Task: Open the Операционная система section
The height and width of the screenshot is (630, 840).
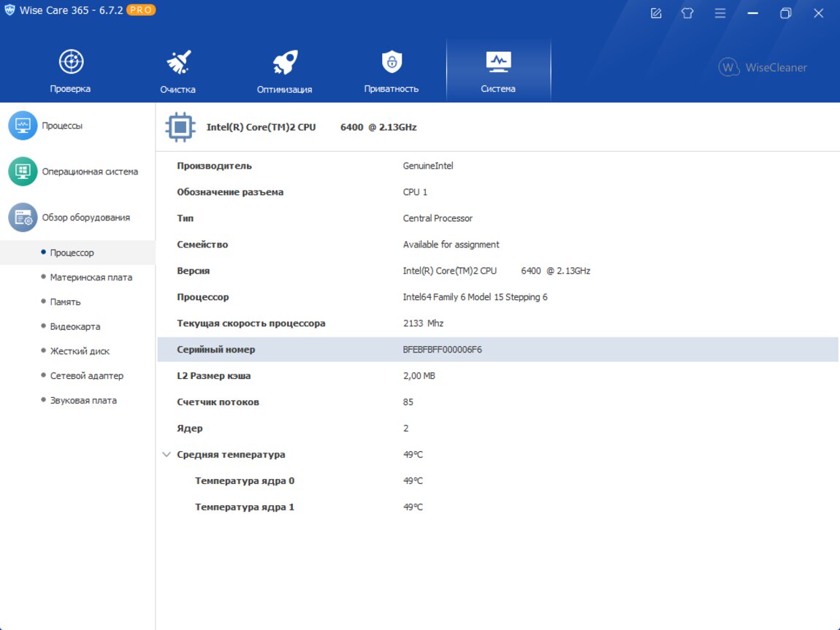Action: click(x=89, y=172)
